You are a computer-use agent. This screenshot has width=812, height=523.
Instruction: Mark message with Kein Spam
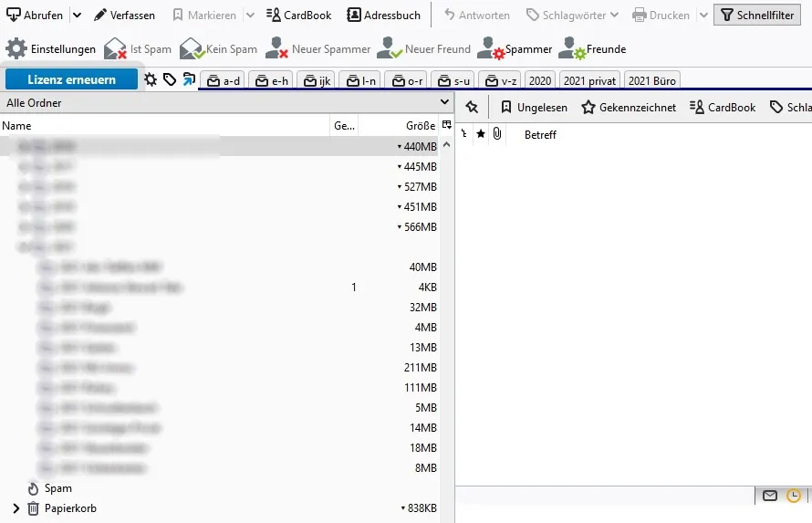point(218,48)
